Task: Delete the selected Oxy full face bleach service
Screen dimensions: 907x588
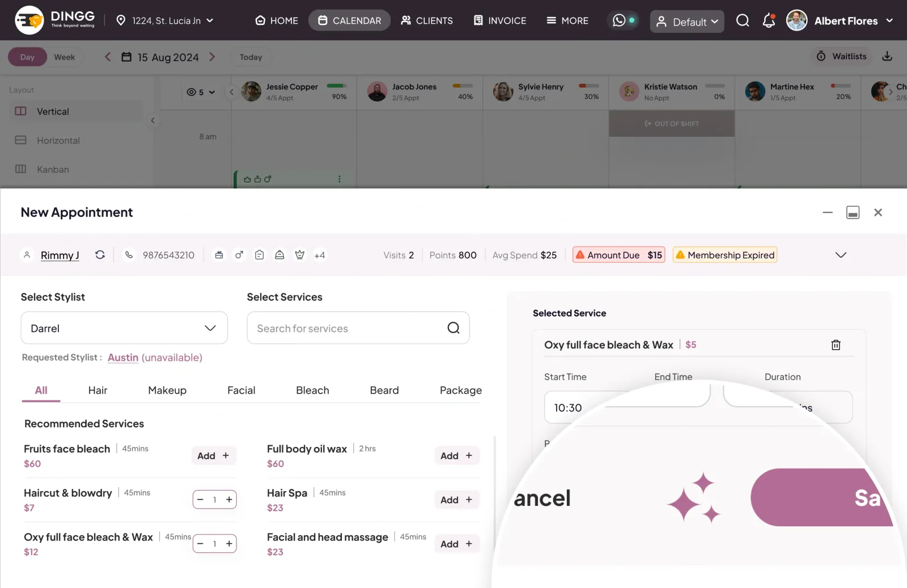Action: pos(836,345)
